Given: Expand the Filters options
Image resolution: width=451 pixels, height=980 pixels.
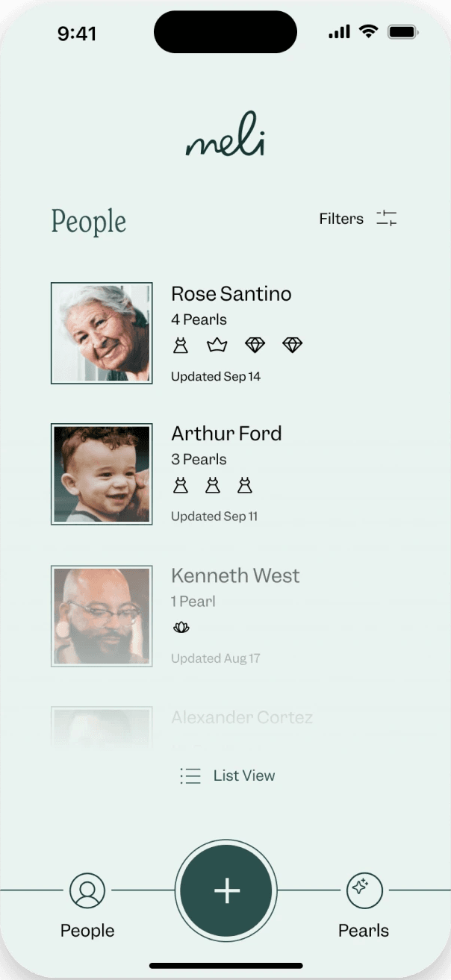Looking at the screenshot, I should pos(341,219).
